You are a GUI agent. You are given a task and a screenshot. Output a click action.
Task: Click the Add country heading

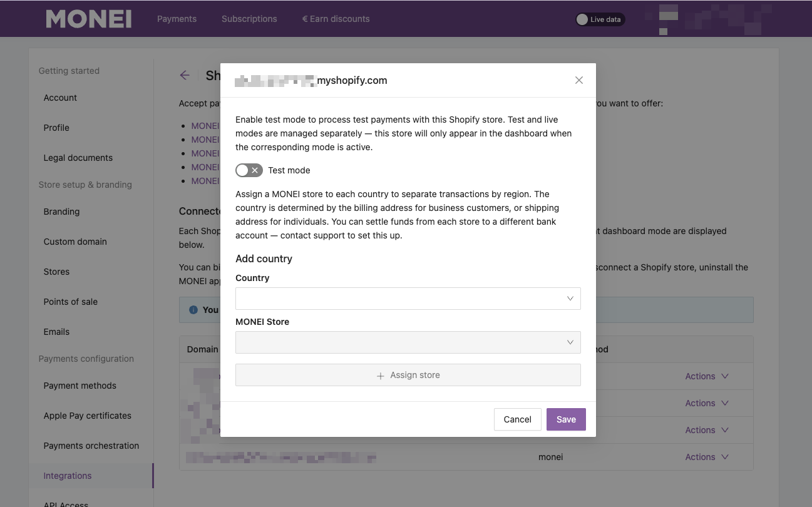click(264, 259)
